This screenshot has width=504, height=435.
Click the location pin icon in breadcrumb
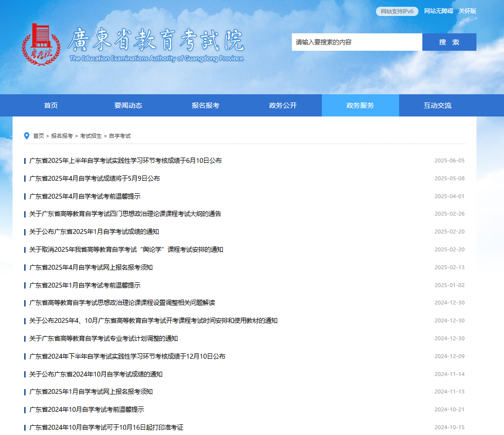pos(27,136)
